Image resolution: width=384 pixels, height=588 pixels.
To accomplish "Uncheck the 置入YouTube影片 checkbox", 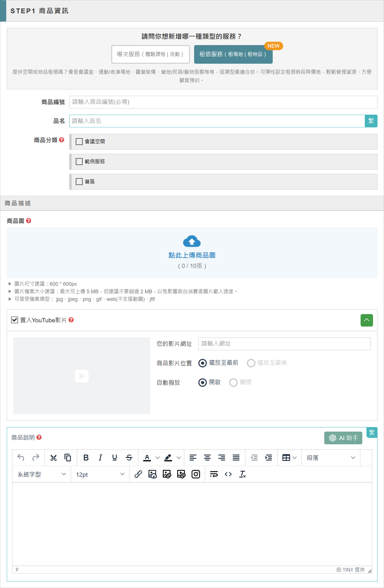I will coord(14,320).
